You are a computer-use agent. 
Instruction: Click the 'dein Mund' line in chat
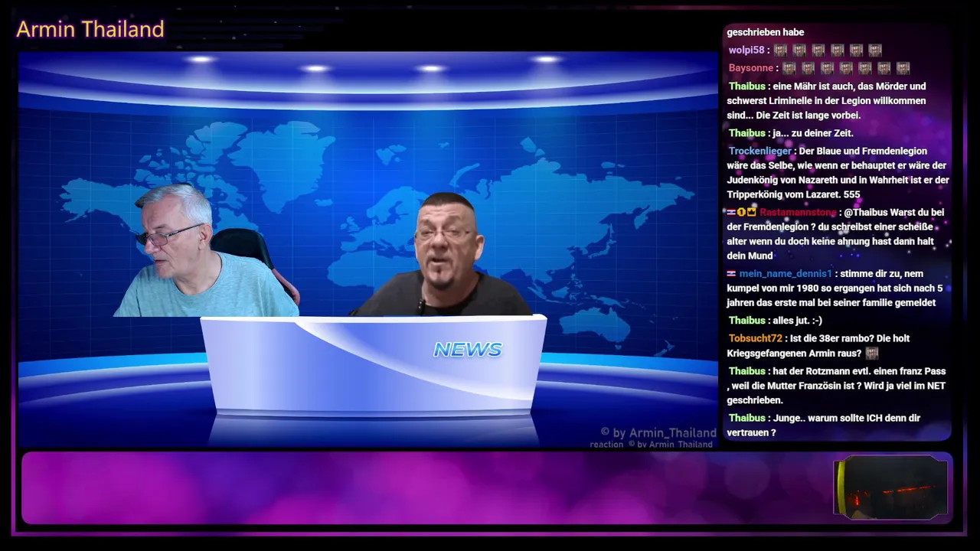(750, 256)
